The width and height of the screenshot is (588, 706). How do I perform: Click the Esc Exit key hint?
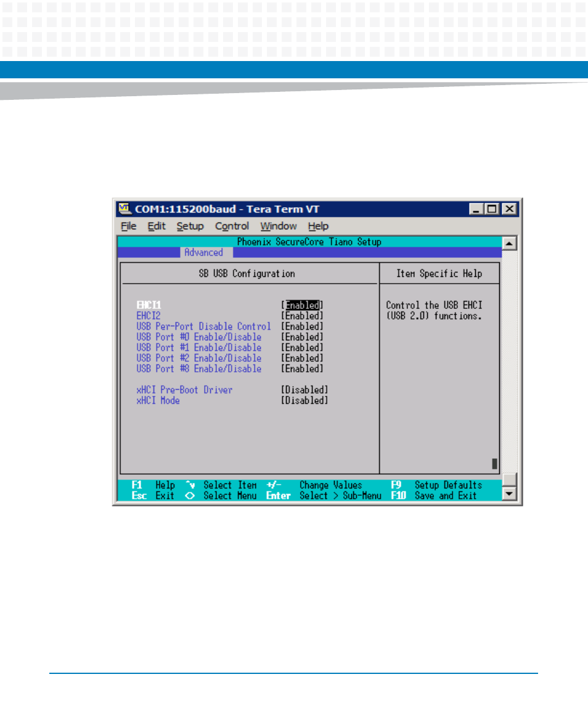click(153, 496)
